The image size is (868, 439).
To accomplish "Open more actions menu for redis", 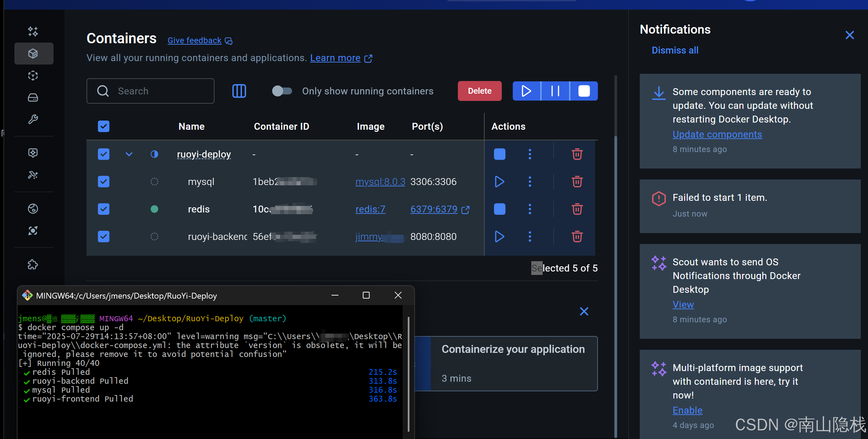I will pyautogui.click(x=530, y=209).
